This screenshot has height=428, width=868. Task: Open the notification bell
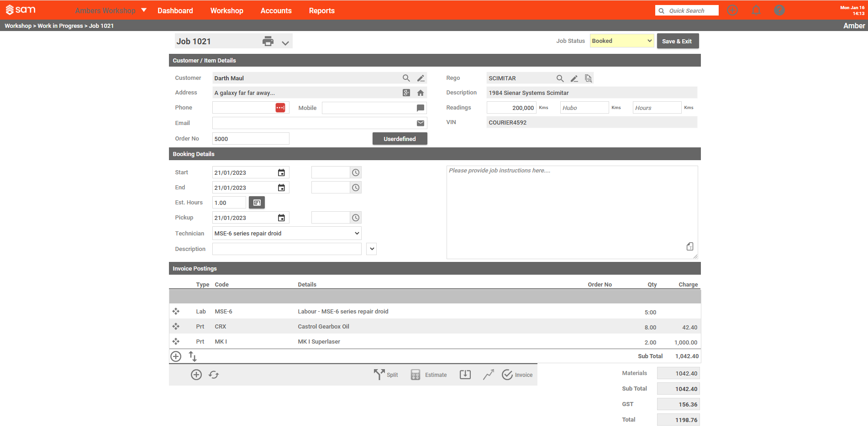click(x=756, y=10)
